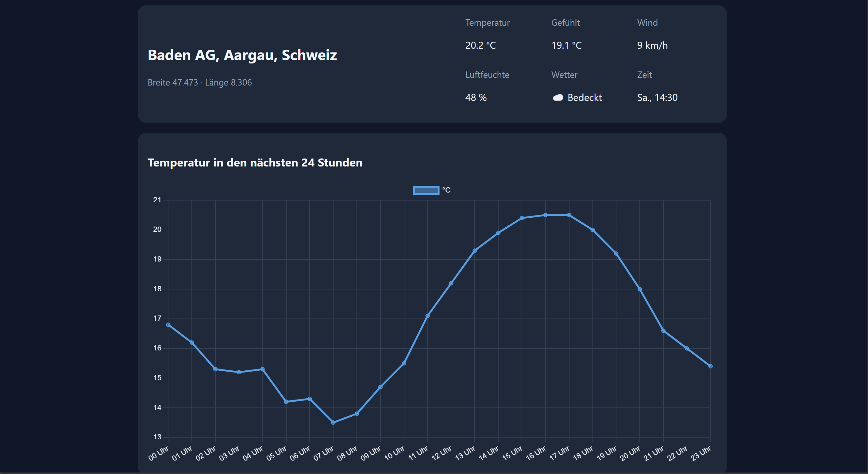868x474 pixels.
Task: Click the Bedeckt weather text
Action: [584, 97]
